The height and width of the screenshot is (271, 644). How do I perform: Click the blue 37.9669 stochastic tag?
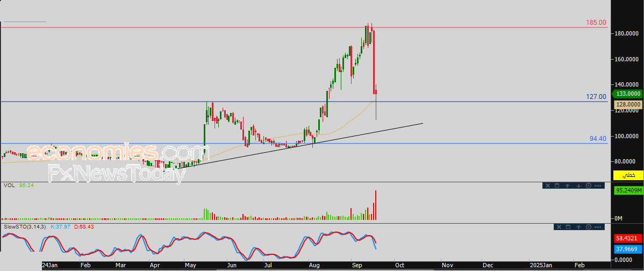click(628, 248)
